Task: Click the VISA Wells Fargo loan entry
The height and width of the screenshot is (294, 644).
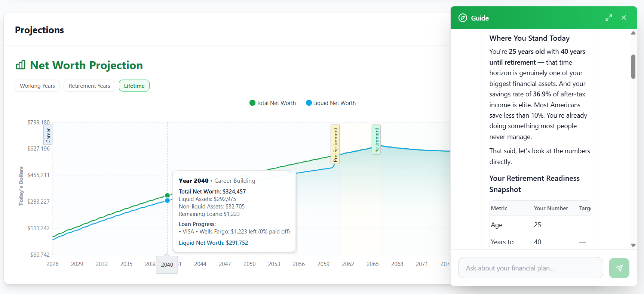Action: pyautogui.click(x=234, y=232)
